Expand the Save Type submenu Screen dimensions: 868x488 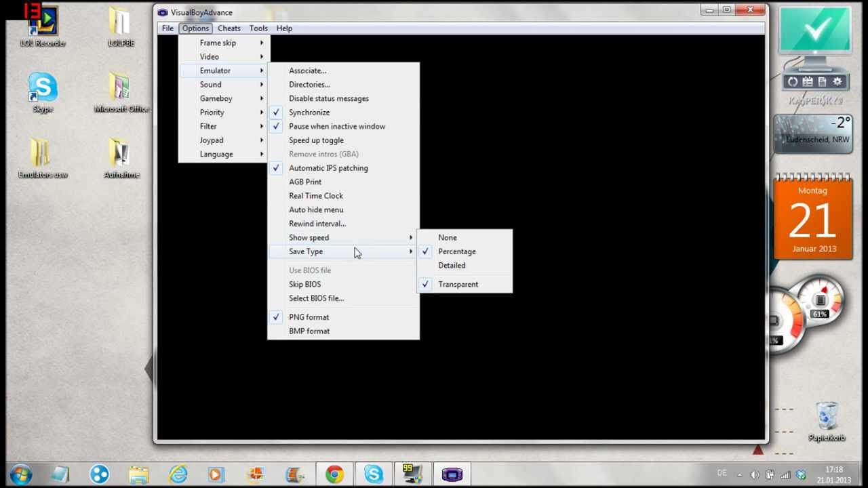tap(343, 251)
